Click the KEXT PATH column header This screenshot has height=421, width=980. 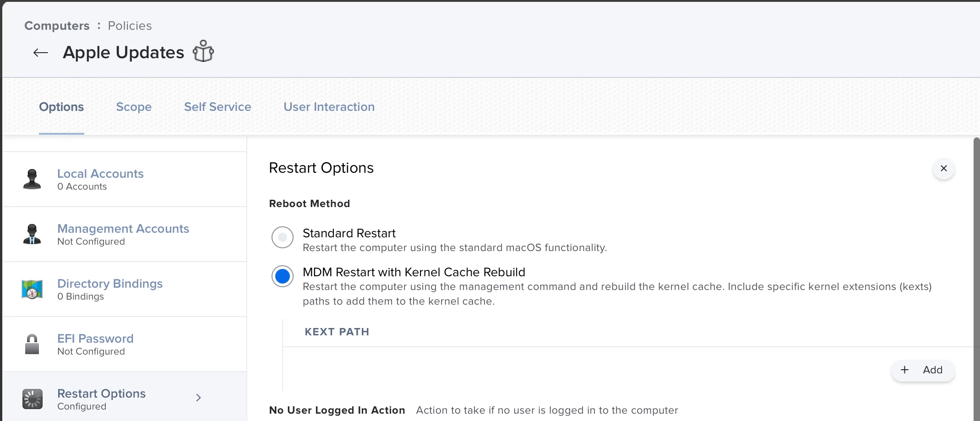click(x=337, y=332)
